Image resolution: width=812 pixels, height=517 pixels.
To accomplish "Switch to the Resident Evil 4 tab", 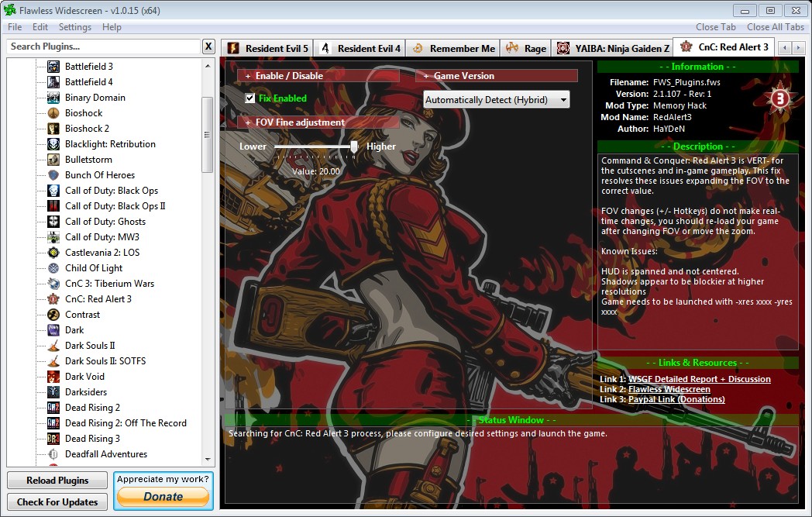I will click(360, 48).
